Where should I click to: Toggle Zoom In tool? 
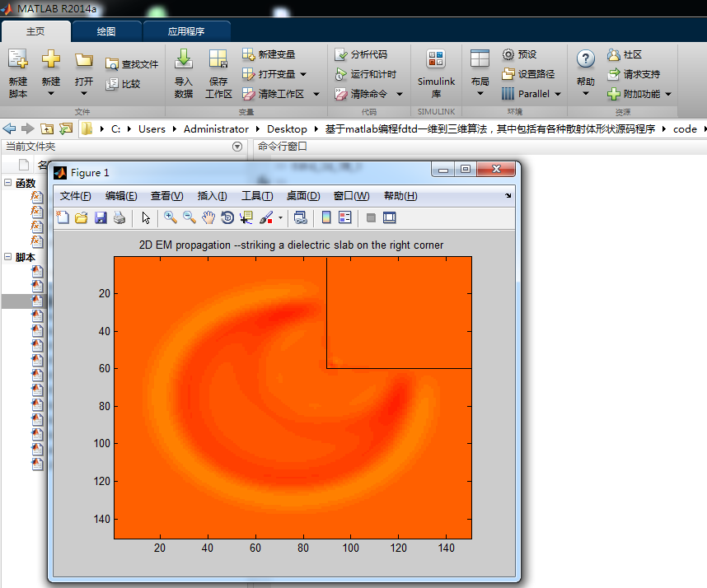[x=170, y=218]
